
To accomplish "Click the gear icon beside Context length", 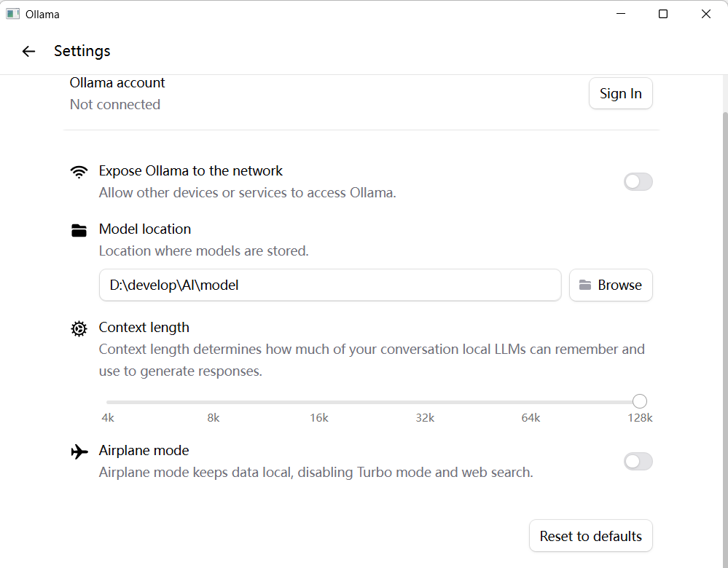I will [x=79, y=328].
